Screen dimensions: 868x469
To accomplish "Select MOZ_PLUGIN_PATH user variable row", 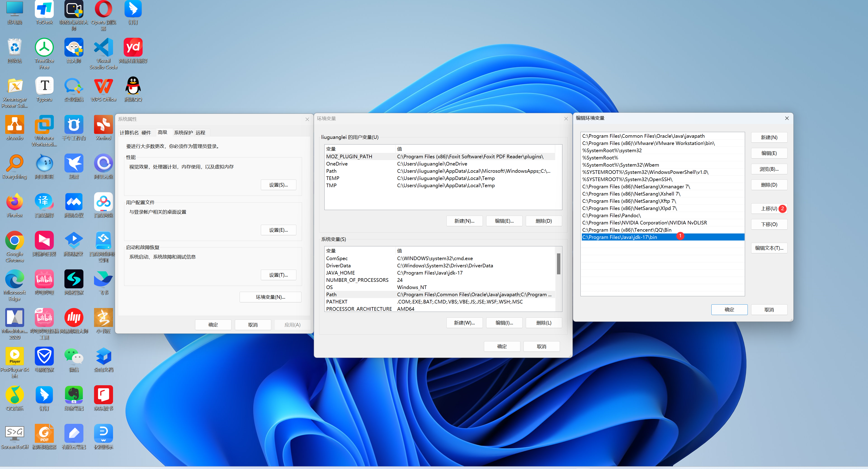I will point(440,156).
